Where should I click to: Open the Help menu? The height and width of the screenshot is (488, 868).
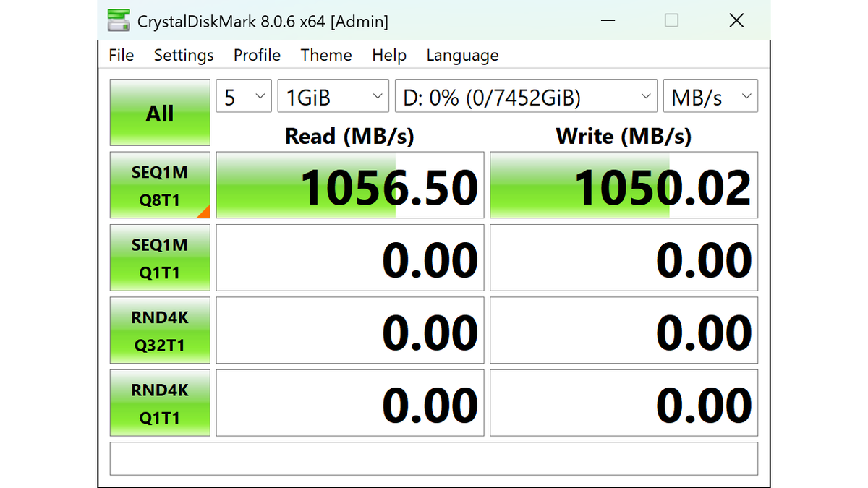click(x=389, y=56)
